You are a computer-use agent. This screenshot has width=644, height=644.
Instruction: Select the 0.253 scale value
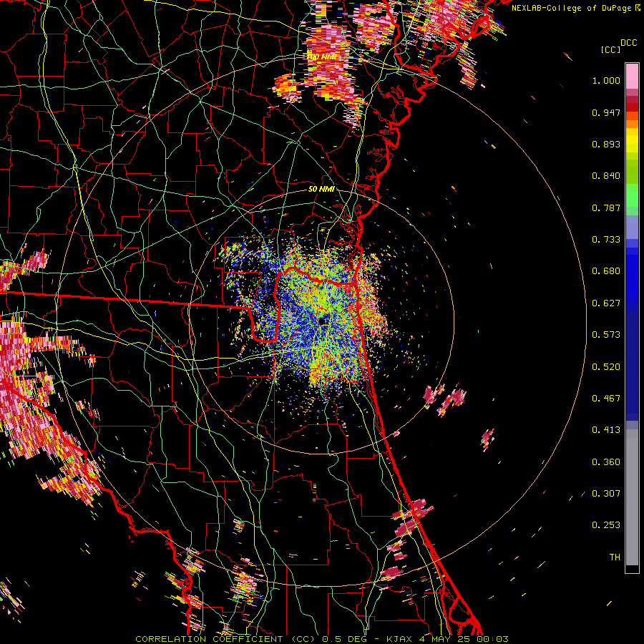click(x=606, y=525)
